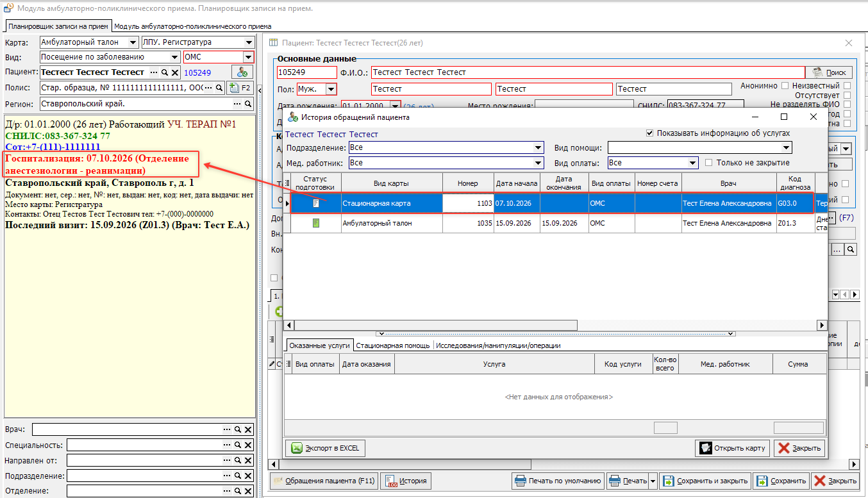Click the История button with the LOG icon
Screen dimensions: 868x498
pyautogui.click(x=405, y=481)
